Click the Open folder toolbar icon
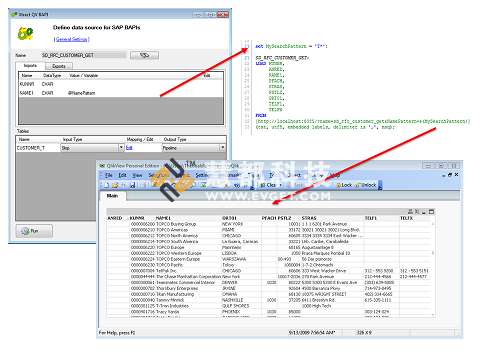 coord(115,185)
